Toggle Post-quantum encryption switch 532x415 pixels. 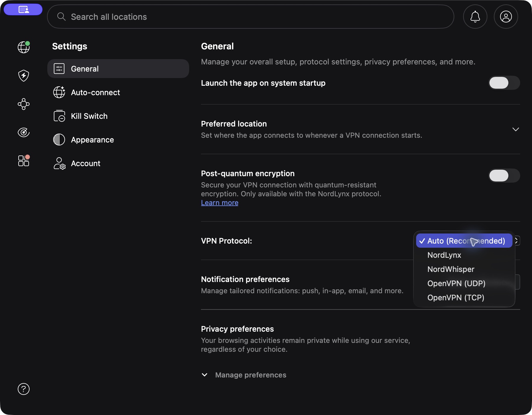pos(504,176)
